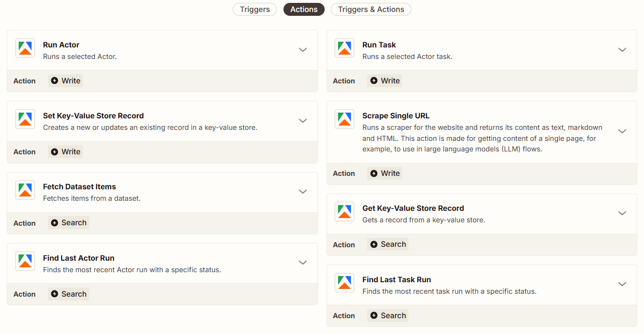Screen dimensions: 644x334
Task: Click the Apify logo on Get Key-Value Store Record
Action: (x=344, y=211)
